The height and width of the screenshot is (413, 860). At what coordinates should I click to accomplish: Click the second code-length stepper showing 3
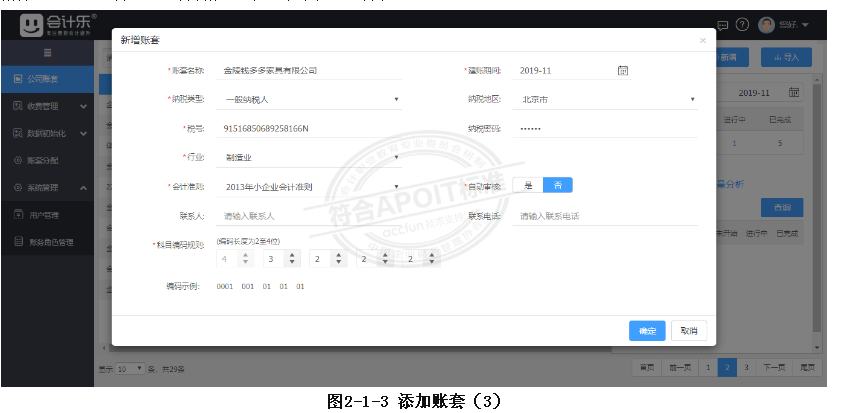coord(282,258)
